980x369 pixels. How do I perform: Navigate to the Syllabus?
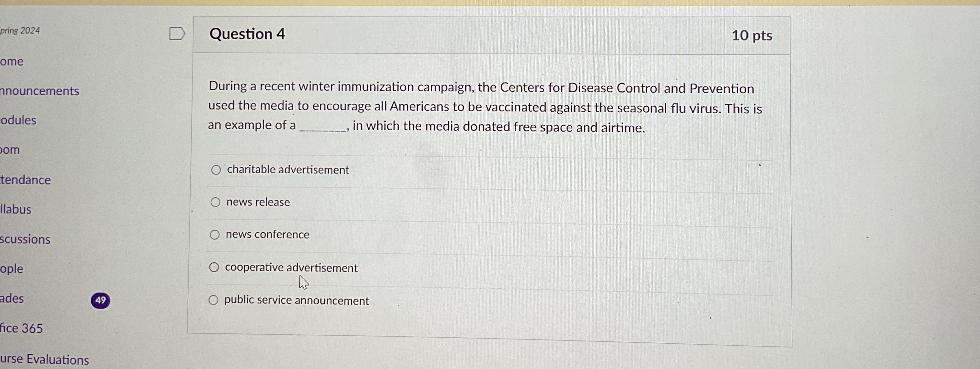click(15, 209)
